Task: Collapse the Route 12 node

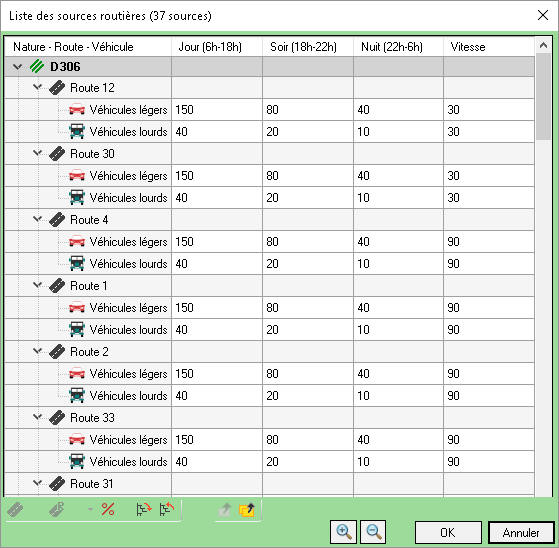Action: click(37, 87)
